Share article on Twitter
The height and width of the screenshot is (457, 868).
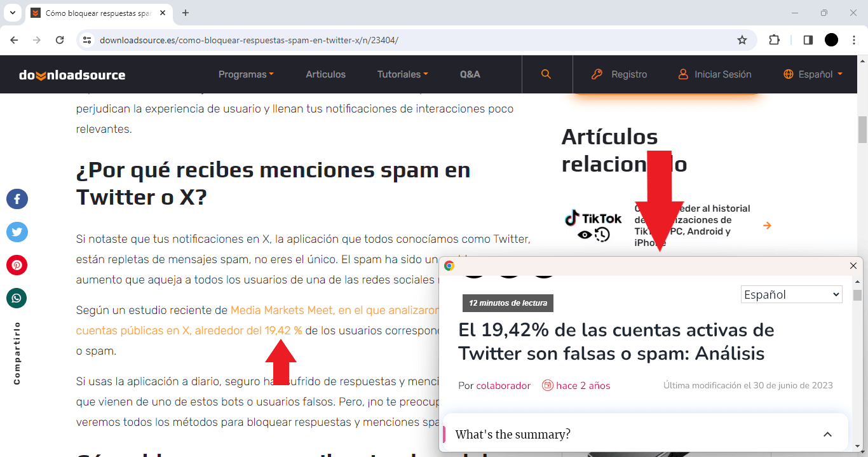click(17, 232)
